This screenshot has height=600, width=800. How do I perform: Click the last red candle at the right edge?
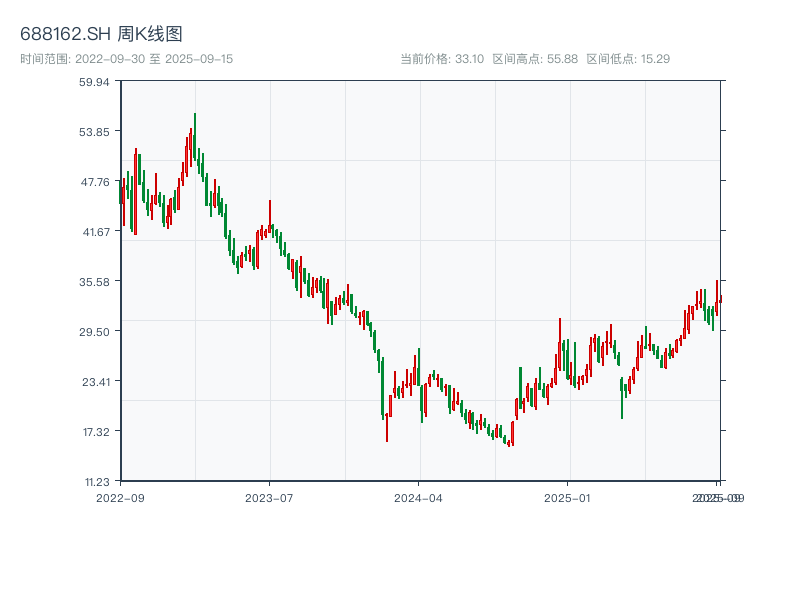pos(720,299)
